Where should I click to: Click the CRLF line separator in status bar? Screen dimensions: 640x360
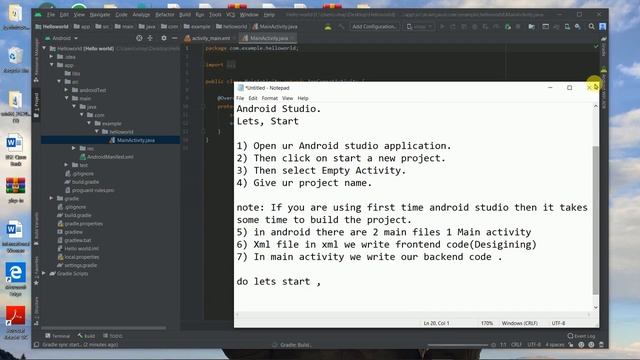tap(516, 345)
